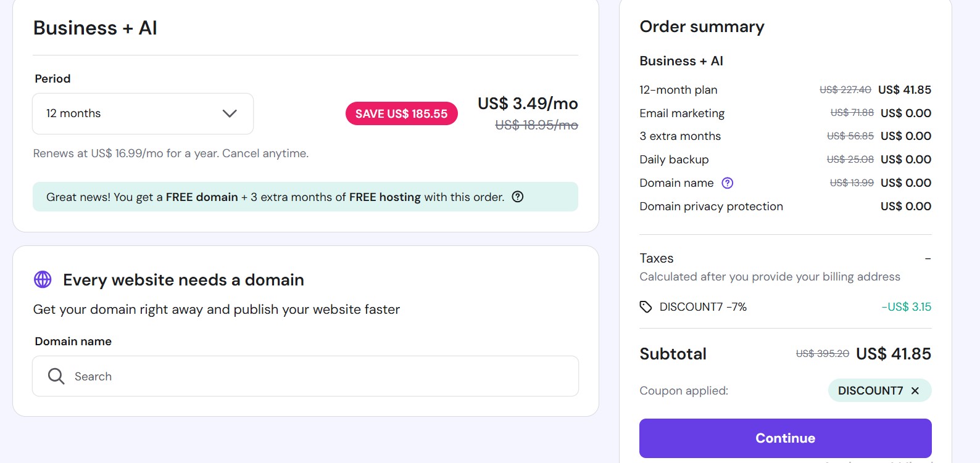
Task: Click the Email marketing line item
Action: point(682,113)
